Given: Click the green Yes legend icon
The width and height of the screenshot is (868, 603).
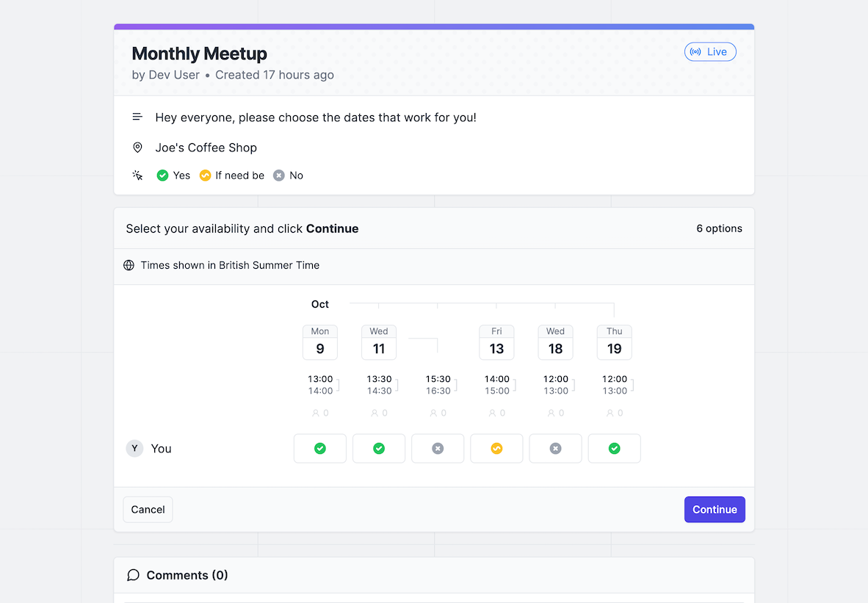Looking at the screenshot, I should (x=163, y=176).
